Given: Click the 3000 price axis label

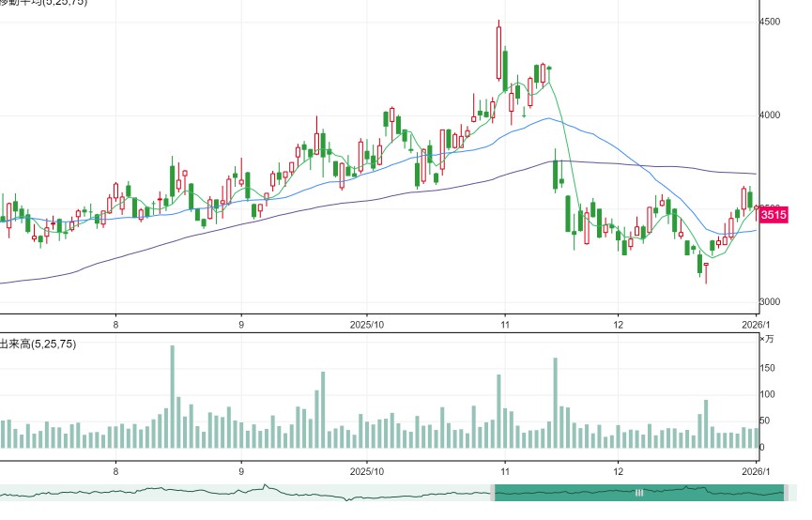Looking at the screenshot, I should point(770,302).
